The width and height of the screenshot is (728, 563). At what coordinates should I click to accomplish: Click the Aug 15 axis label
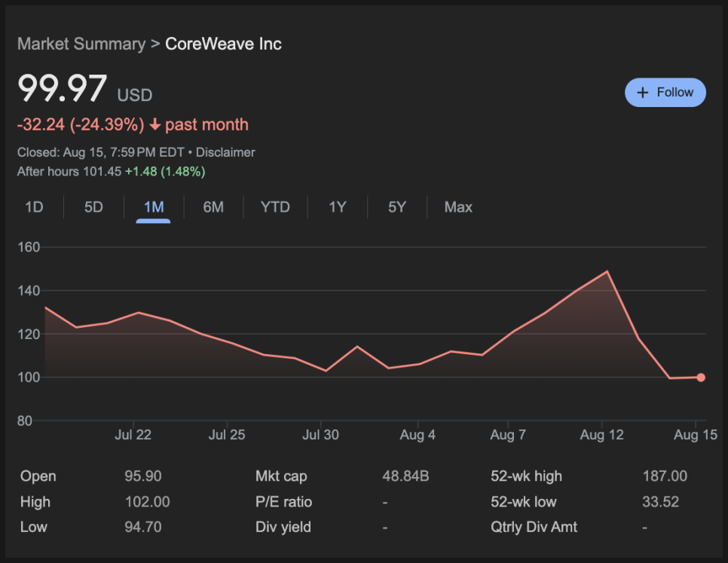pyautogui.click(x=696, y=435)
